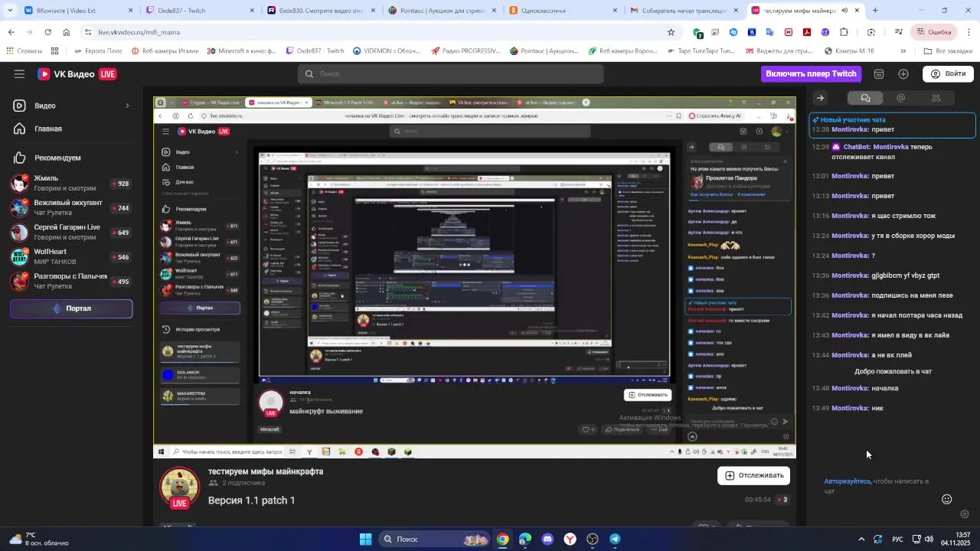980x551 pixels.
Task: Click Montirovka nickname at 13:49 message
Action: coord(850,408)
